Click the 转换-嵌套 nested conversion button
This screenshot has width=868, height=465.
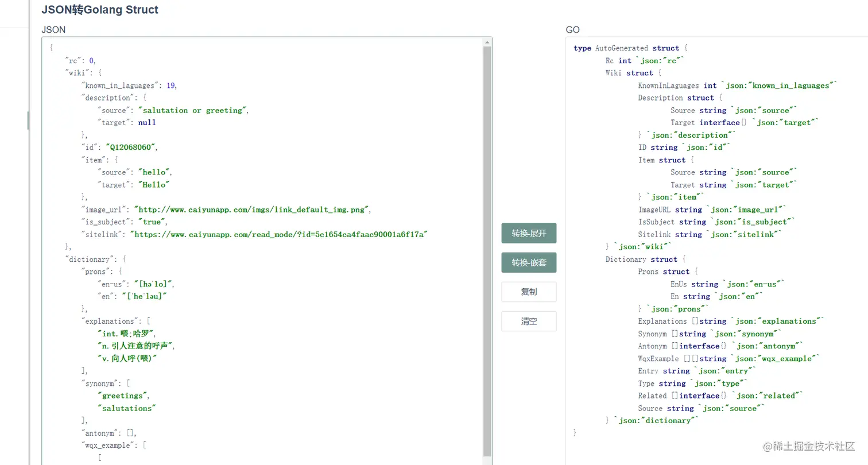coord(528,262)
